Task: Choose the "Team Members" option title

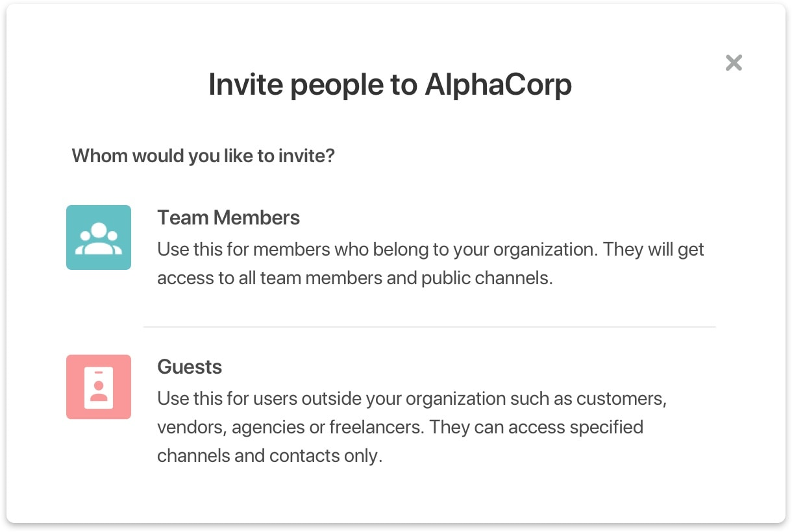Action: click(x=229, y=217)
